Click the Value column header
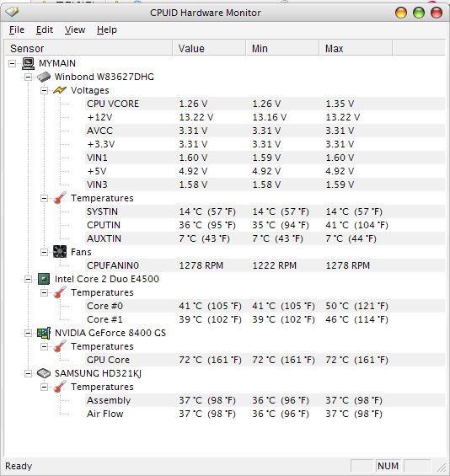Screen dimensions: 450x476 pyautogui.click(x=209, y=49)
